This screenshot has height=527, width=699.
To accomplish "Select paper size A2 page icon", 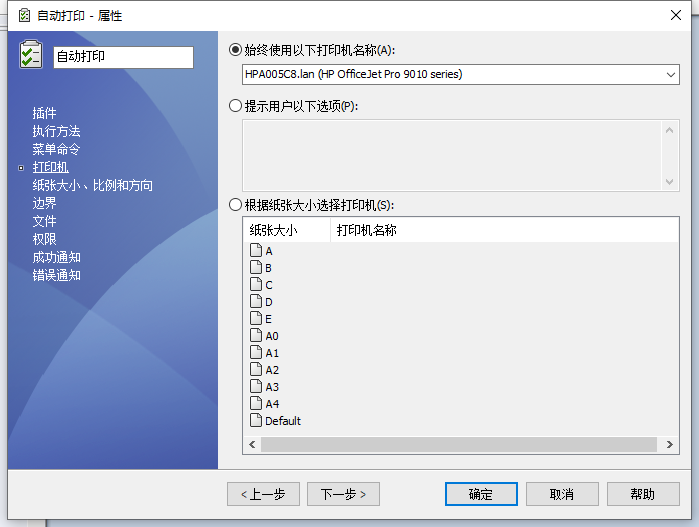I will click(x=256, y=369).
